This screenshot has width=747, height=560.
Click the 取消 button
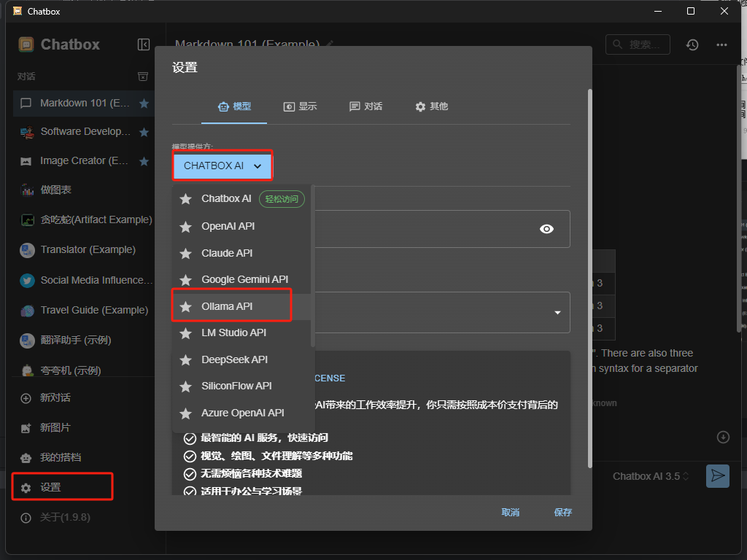pyautogui.click(x=511, y=513)
